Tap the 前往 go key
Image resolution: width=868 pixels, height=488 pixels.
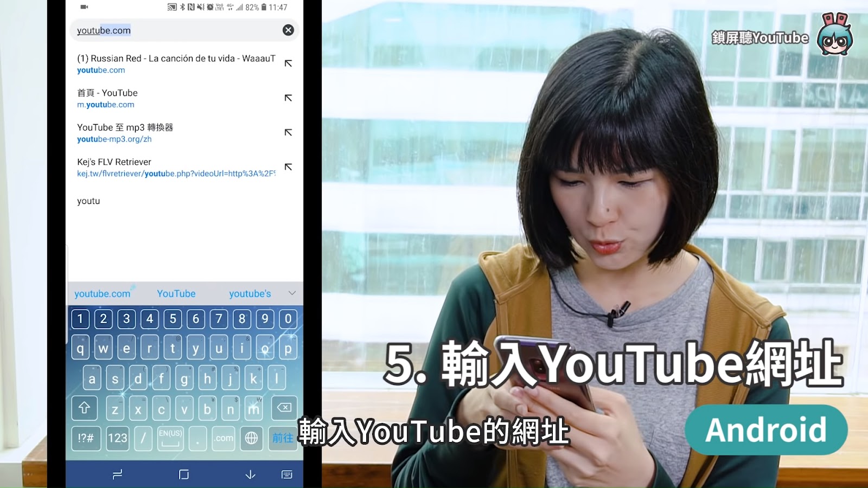pyautogui.click(x=283, y=438)
